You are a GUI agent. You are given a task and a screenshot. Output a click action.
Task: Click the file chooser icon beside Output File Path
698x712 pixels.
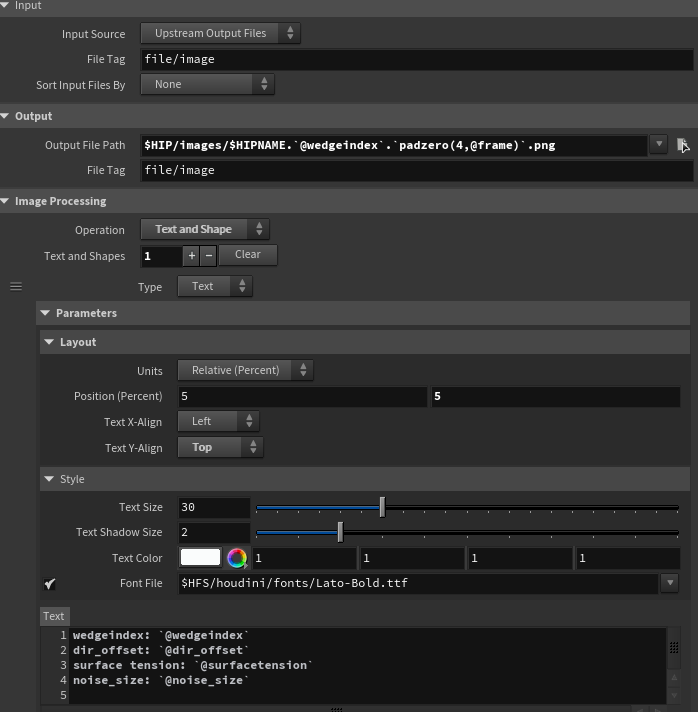(x=683, y=145)
